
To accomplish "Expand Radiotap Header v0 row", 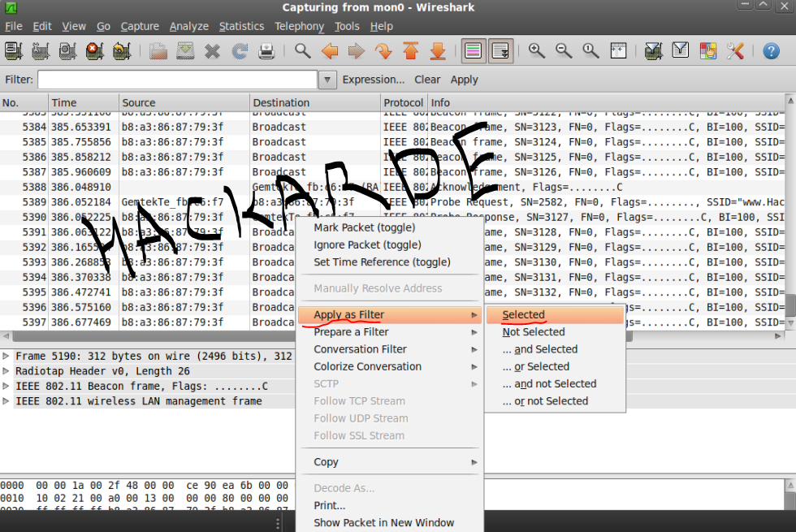I will [6, 371].
